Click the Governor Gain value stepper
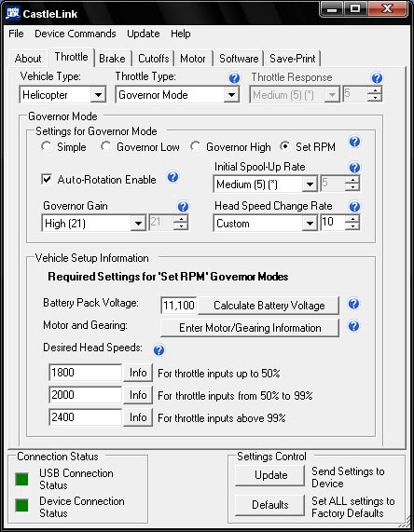The width and height of the screenshot is (414, 532). [x=181, y=223]
